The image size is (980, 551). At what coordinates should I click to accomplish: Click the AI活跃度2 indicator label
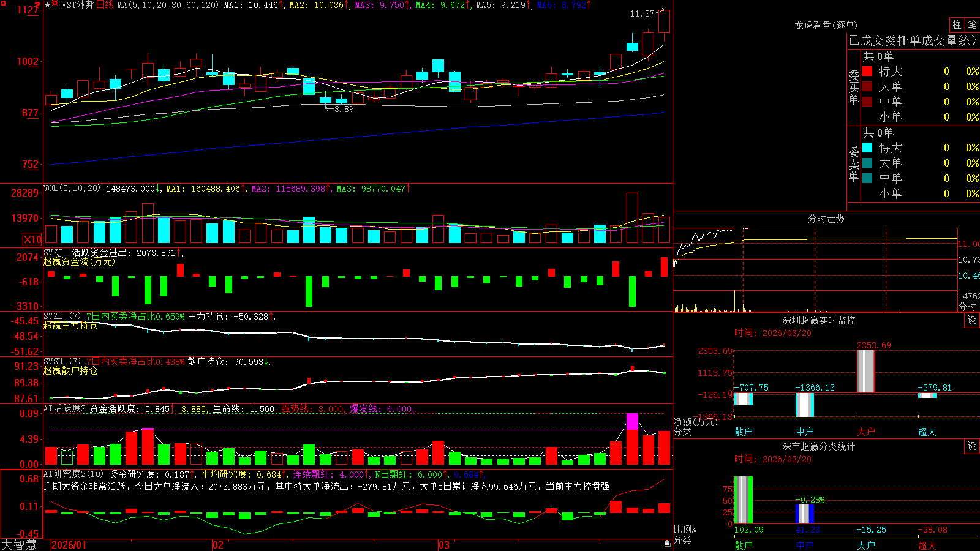click(x=65, y=408)
